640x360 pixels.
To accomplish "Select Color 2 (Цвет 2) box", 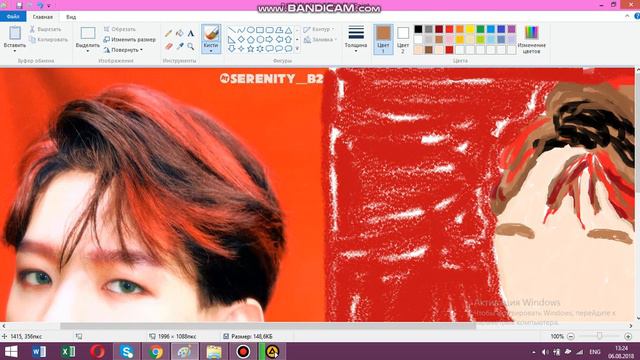I will click(x=403, y=39).
